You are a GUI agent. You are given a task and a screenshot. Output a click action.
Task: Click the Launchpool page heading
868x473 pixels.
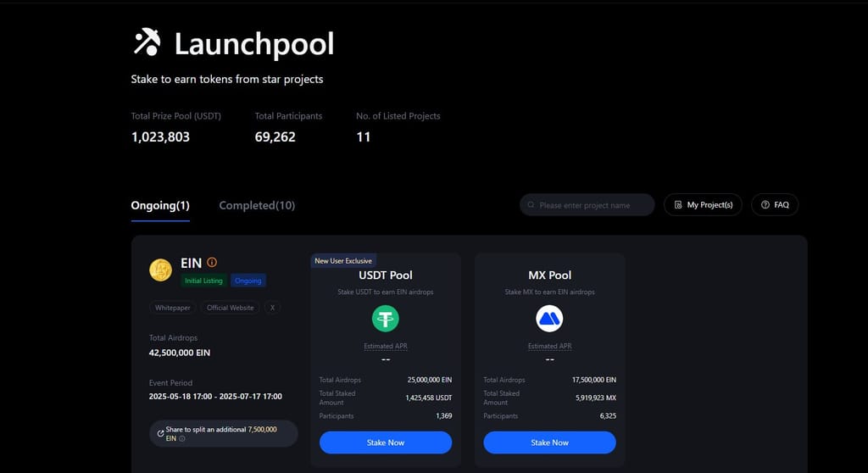pos(254,44)
